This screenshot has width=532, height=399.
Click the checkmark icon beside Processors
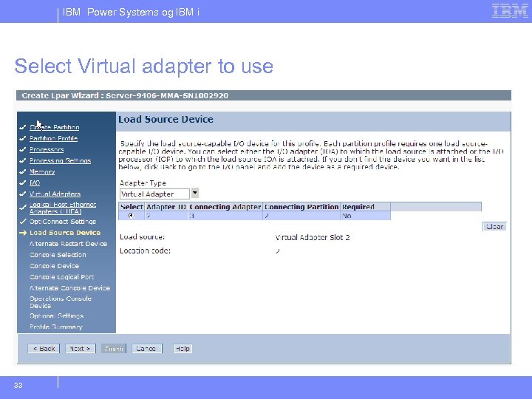click(x=23, y=149)
